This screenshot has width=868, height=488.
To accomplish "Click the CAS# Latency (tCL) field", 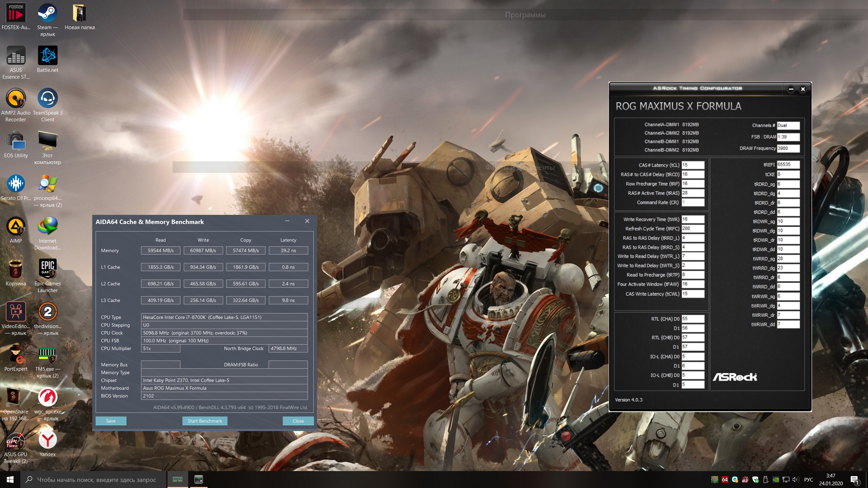I will pos(693,165).
